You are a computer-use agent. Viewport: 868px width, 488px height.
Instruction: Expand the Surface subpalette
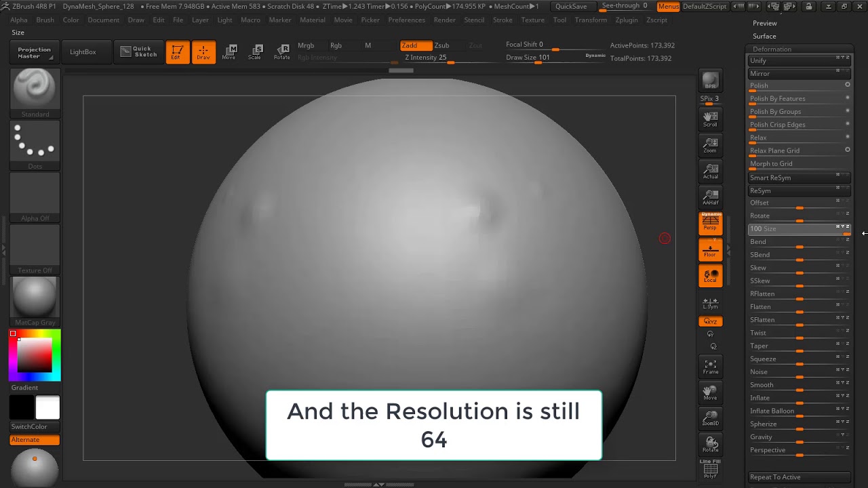[764, 36]
